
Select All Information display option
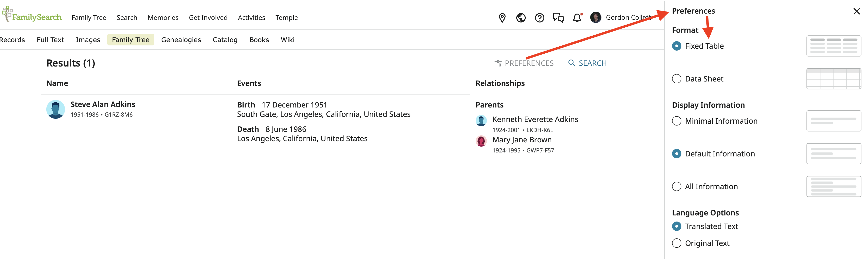677,186
